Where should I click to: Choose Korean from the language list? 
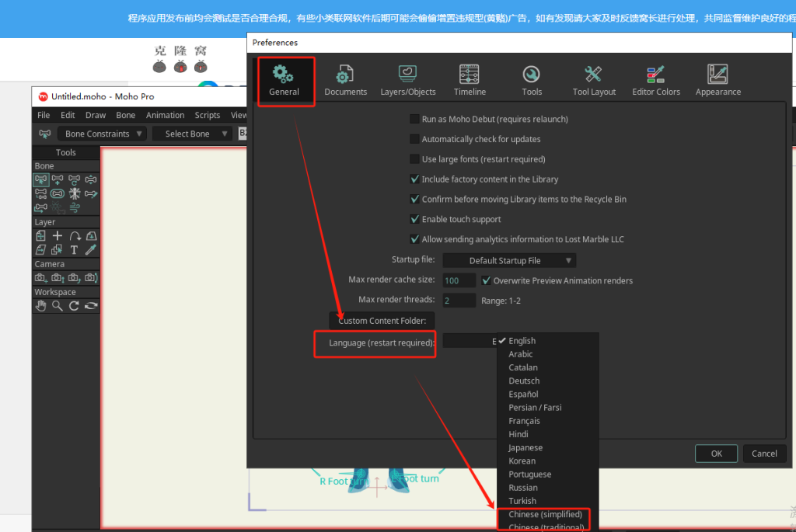(x=547, y=461)
